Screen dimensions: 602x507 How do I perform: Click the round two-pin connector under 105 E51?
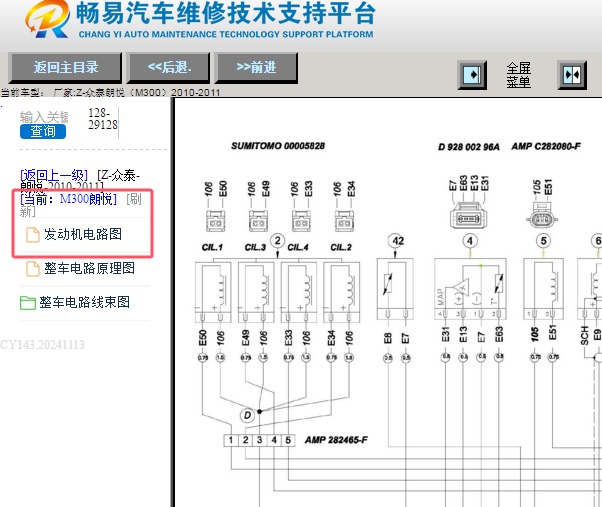542,217
